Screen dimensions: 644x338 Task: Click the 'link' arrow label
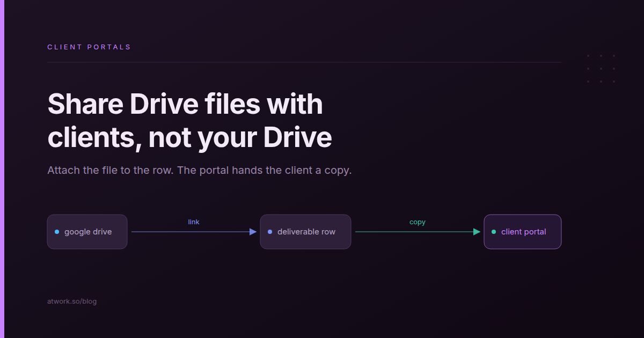click(194, 222)
